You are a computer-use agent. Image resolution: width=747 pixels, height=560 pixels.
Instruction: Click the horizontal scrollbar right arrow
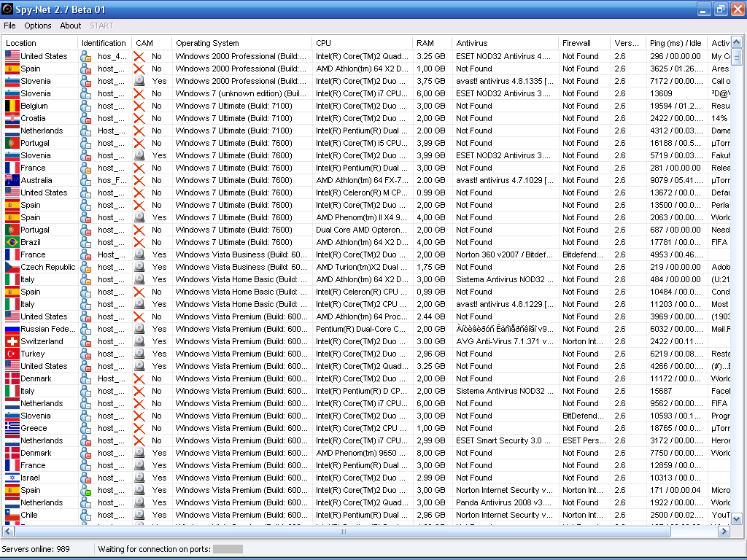724,531
